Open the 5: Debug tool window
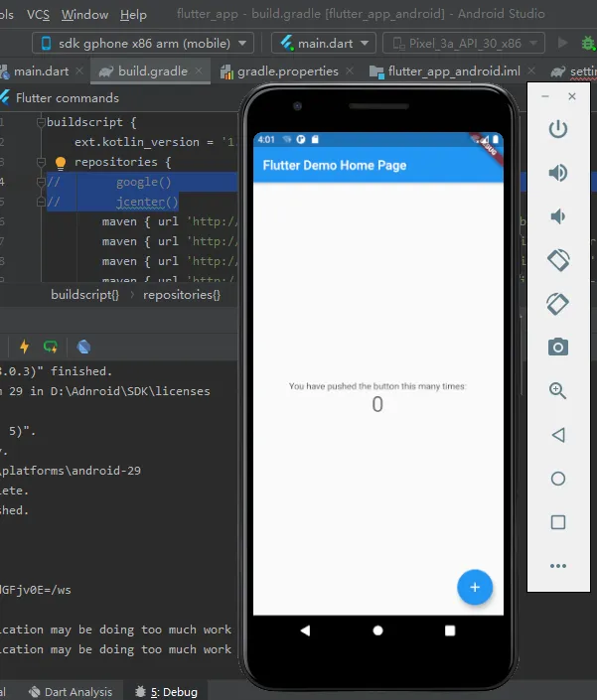Viewport: 597px width, 700px height. (x=166, y=691)
